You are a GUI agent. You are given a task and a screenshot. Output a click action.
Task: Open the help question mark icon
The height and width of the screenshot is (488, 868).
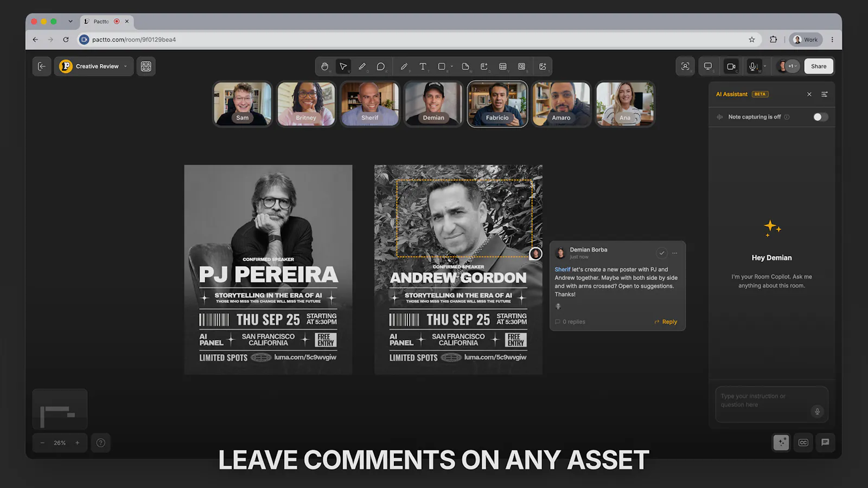(x=100, y=443)
